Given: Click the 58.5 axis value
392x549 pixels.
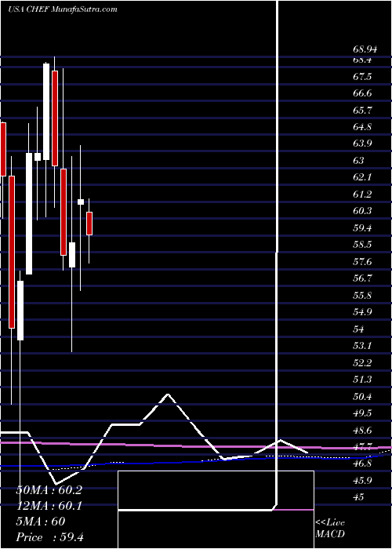Looking at the screenshot, I should click(x=362, y=245).
